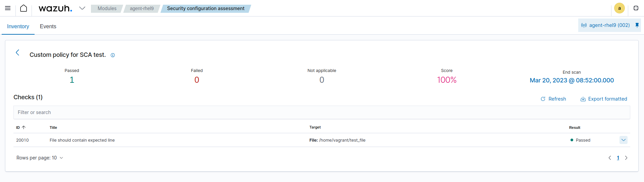Open the agent-rhel9 breadcrumb

142,8
